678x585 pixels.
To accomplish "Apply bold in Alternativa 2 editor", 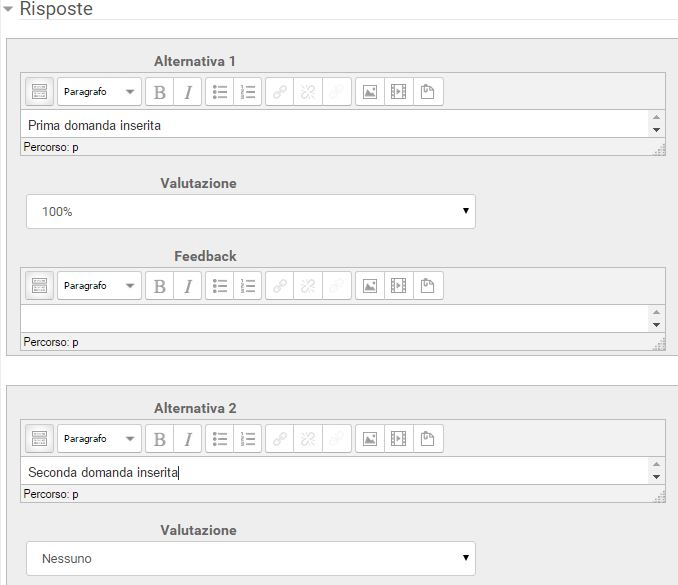I will point(160,439).
